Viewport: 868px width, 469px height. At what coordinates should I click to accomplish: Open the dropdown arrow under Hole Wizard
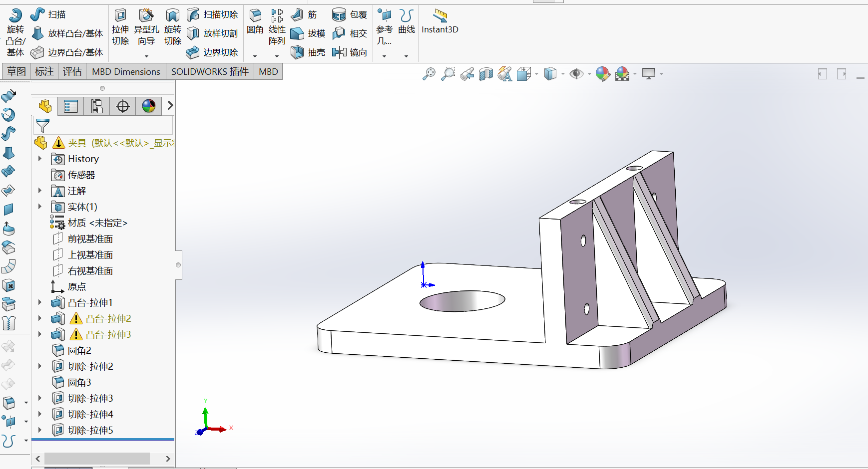(x=146, y=56)
